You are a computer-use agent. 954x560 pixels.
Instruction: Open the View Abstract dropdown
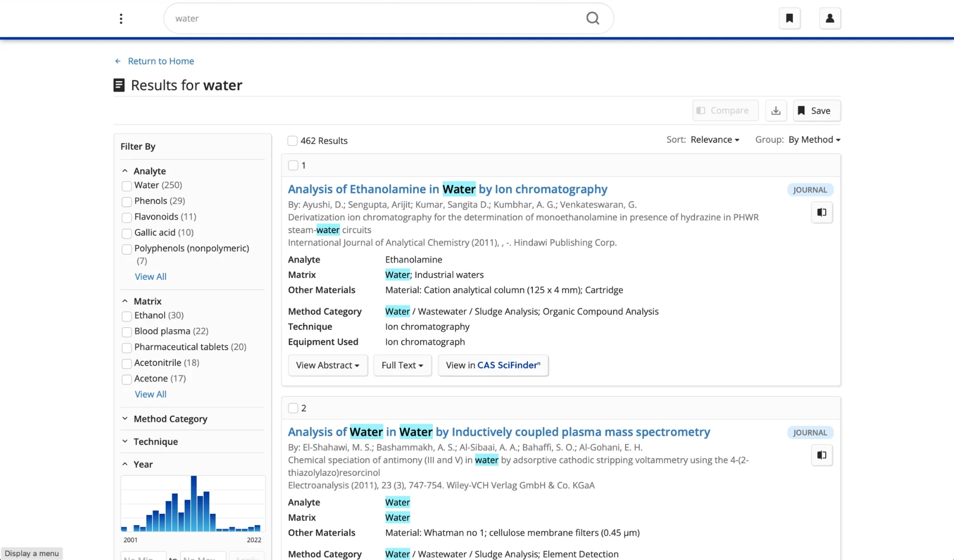[328, 365]
